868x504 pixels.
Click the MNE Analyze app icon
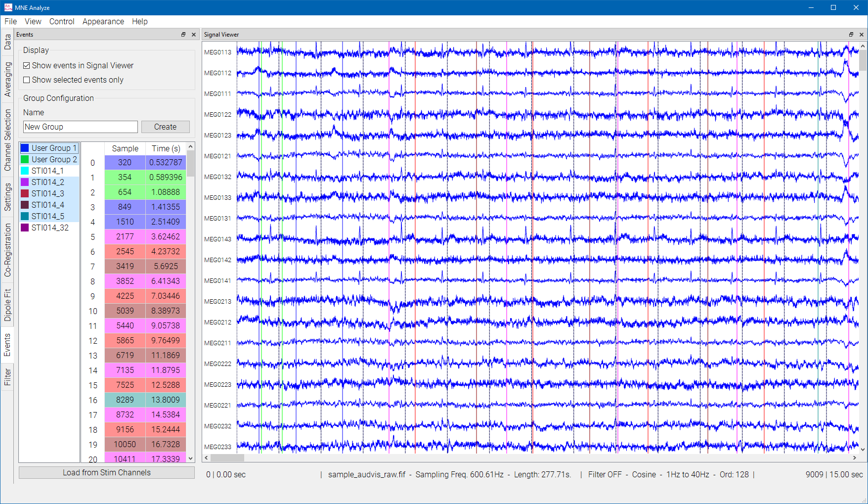pos(8,7)
